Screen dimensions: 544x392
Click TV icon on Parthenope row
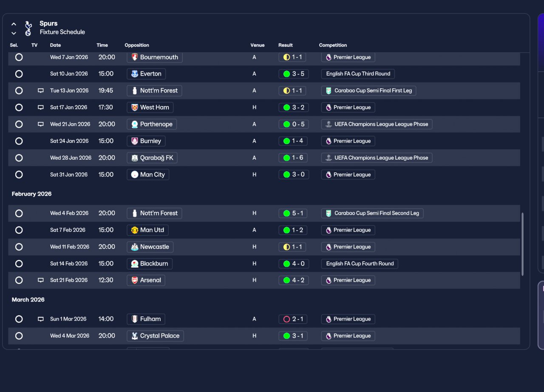41,124
